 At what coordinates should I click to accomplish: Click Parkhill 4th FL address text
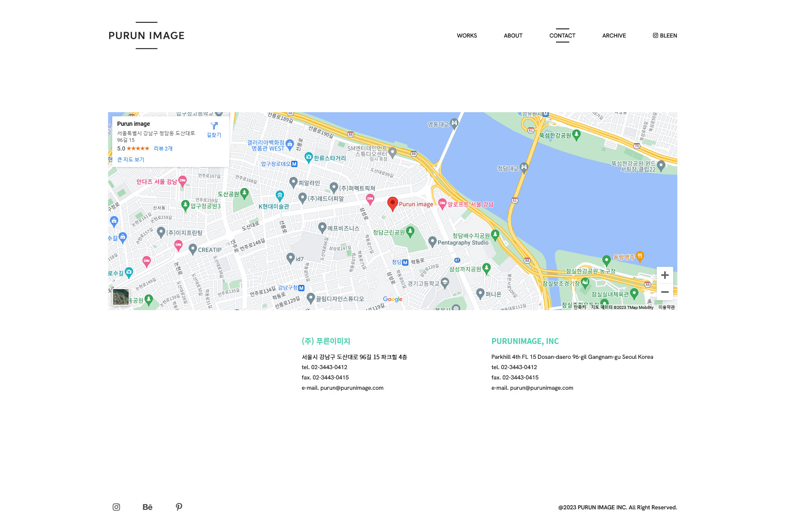(572, 357)
